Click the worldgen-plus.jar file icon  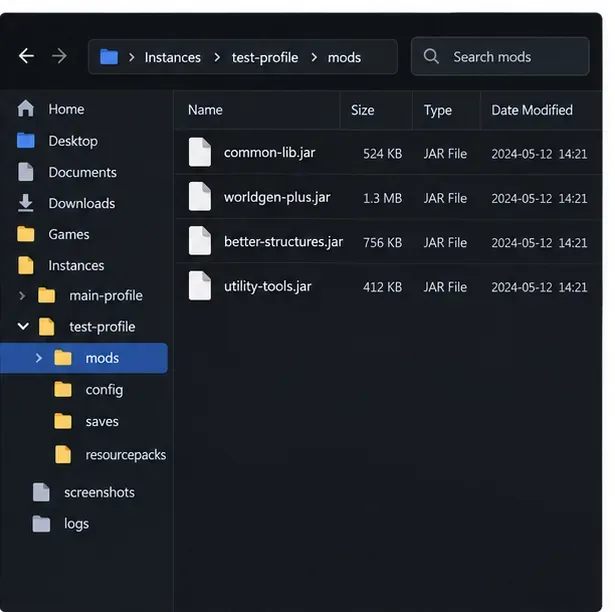(x=200, y=196)
